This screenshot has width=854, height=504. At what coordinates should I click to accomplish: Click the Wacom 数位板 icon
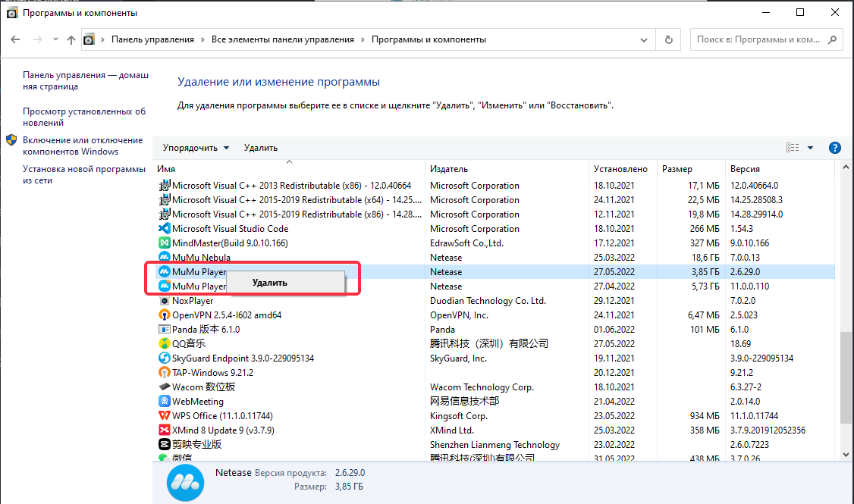click(164, 387)
